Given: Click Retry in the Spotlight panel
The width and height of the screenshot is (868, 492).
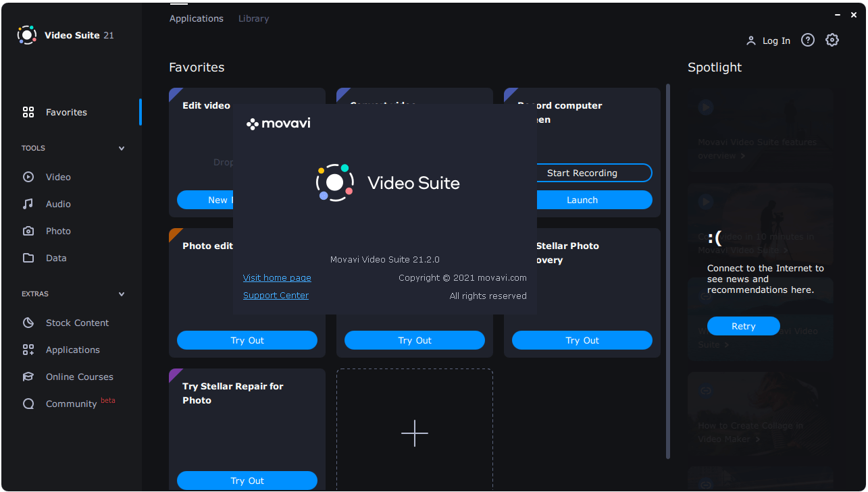Looking at the screenshot, I should tap(744, 326).
